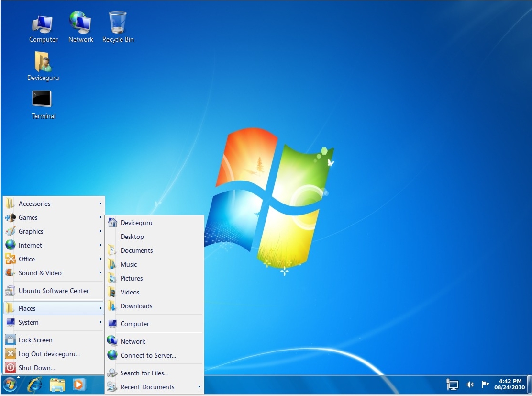Click the Ubuntu Software Center icon
The width and height of the screenshot is (532, 396).
[10, 291]
